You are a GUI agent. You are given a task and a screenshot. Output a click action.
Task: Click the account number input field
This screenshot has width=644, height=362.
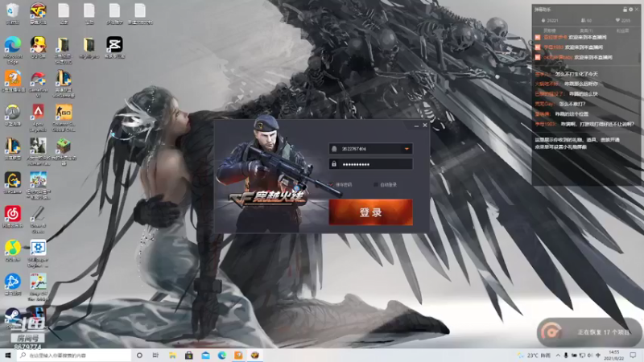[370, 149]
